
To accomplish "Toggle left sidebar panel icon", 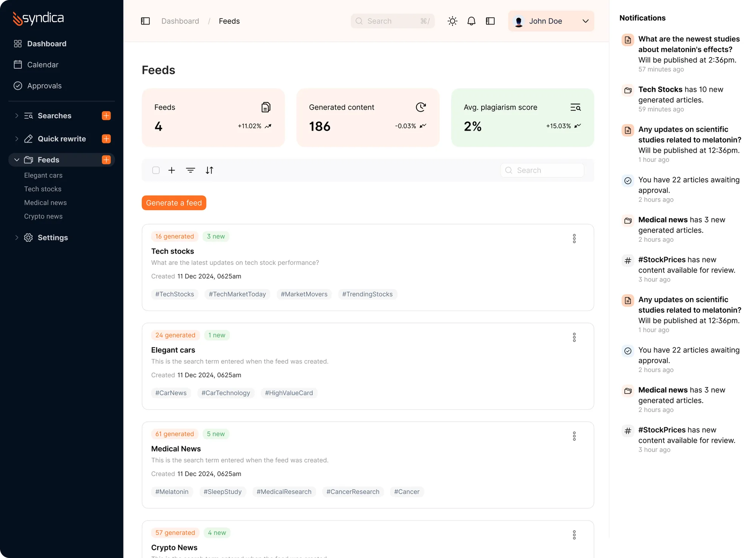I will [146, 21].
